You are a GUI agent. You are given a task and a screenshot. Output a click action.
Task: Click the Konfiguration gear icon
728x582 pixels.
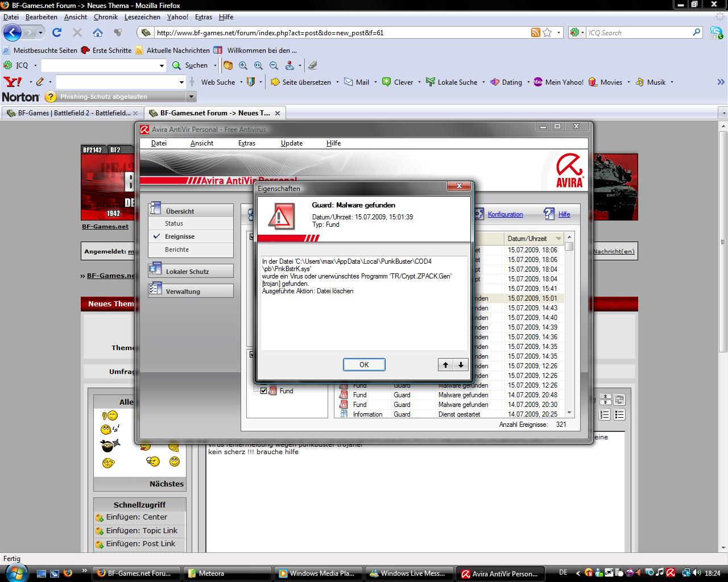[478, 214]
